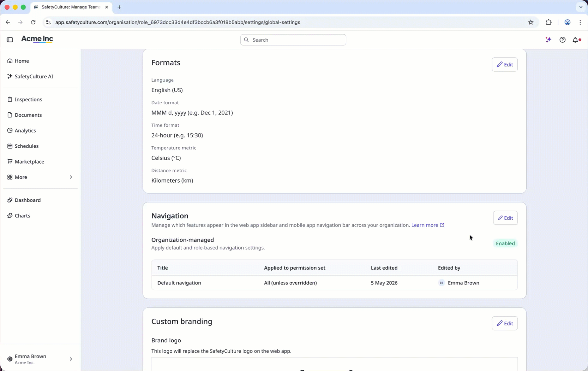Viewport: 588px width, 371px height.
Task: Click the 'MMM d, yyyy' date format value
Action: click(x=192, y=113)
